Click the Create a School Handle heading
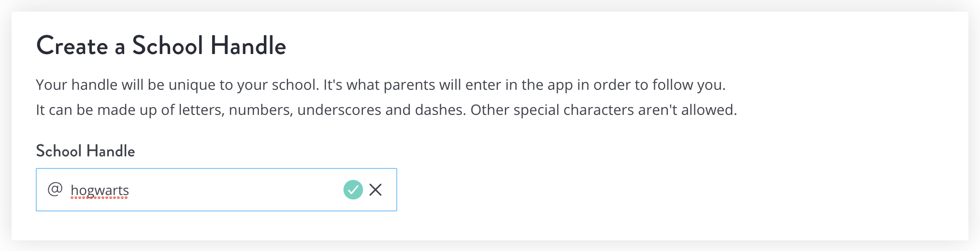The height and width of the screenshot is (251, 980). tap(161, 46)
